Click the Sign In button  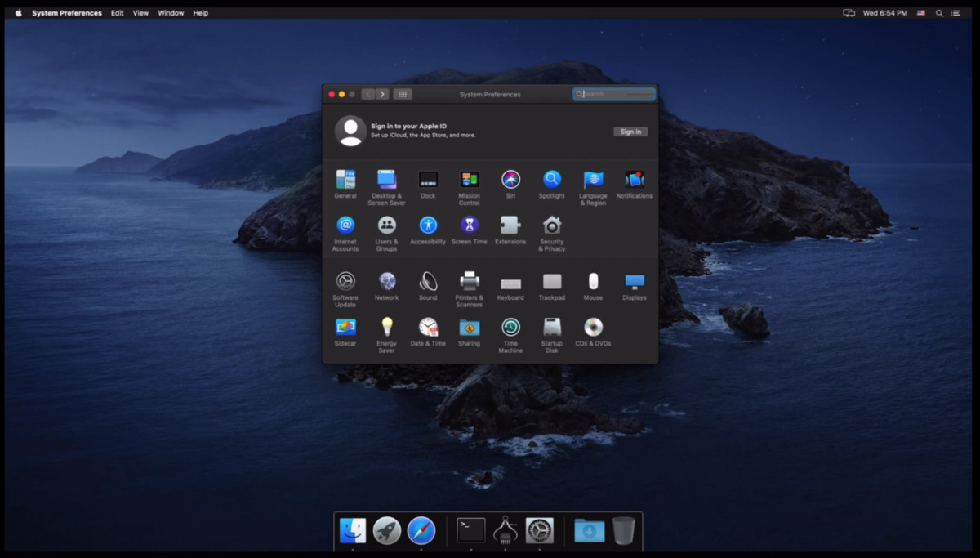(x=630, y=132)
